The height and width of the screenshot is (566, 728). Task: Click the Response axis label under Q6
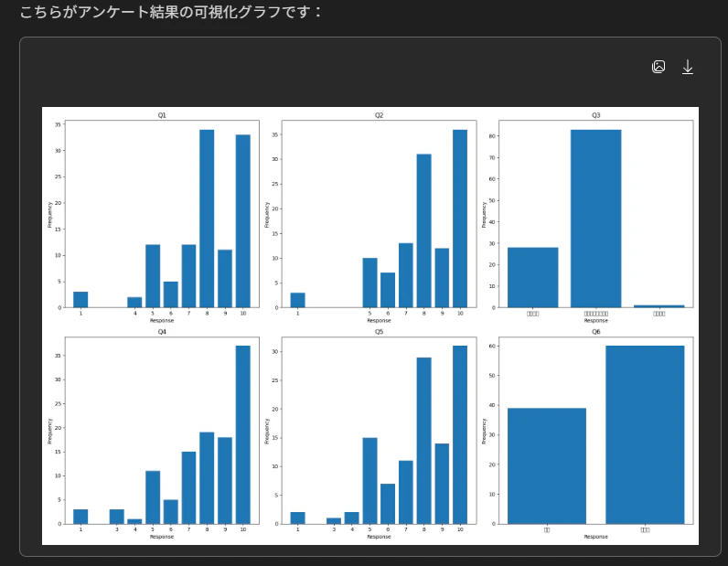[595, 537]
